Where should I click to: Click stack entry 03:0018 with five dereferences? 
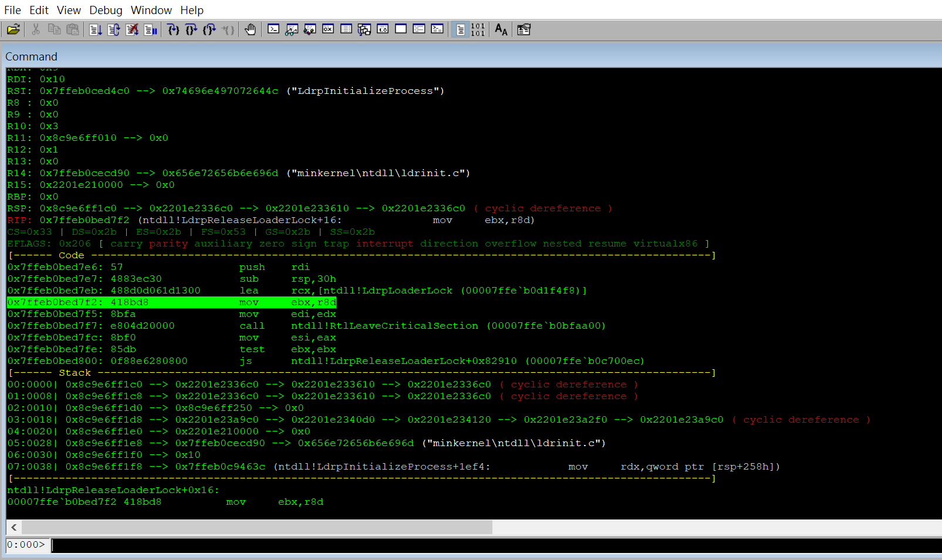coord(439,420)
